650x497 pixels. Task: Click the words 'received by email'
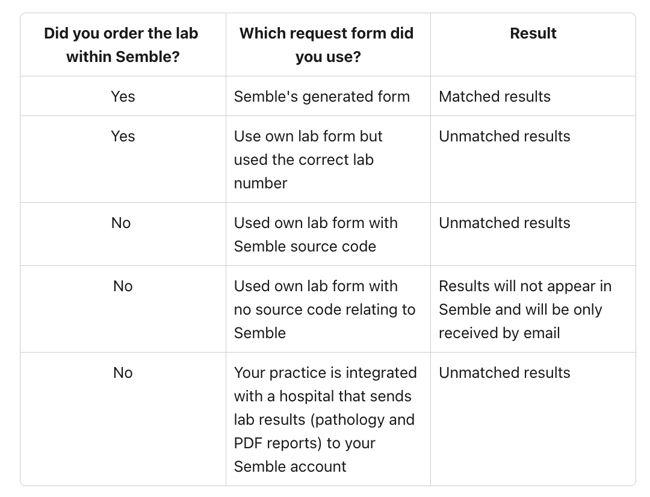499,333
